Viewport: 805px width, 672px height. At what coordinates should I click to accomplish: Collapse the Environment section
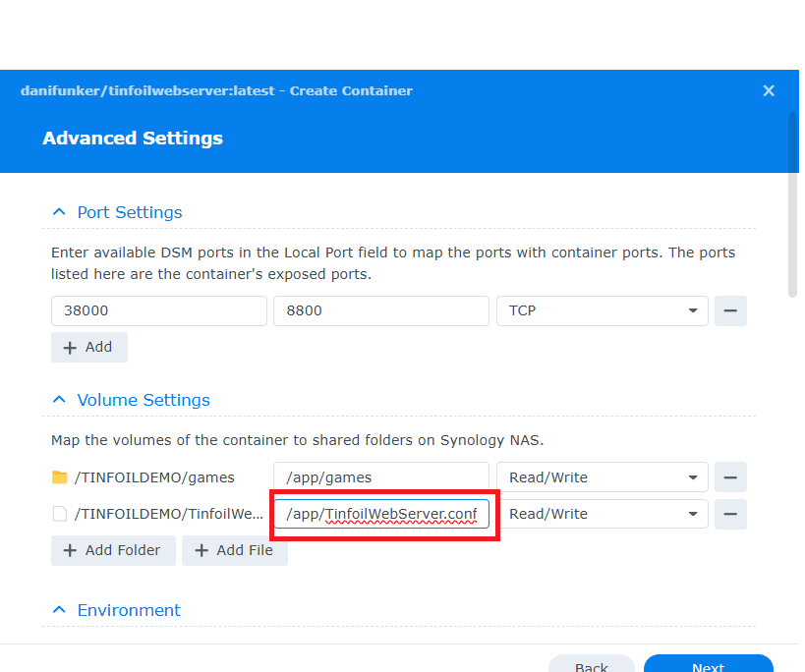click(60, 610)
